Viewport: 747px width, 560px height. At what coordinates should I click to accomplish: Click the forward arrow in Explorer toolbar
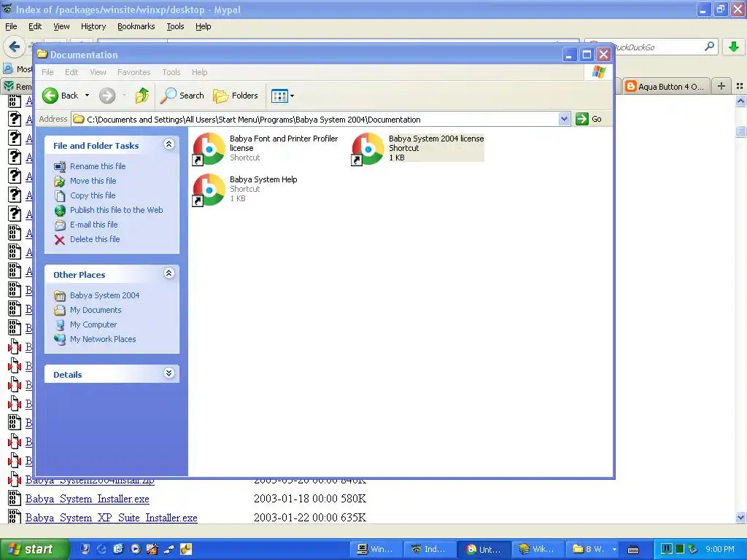pyautogui.click(x=107, y=96)
